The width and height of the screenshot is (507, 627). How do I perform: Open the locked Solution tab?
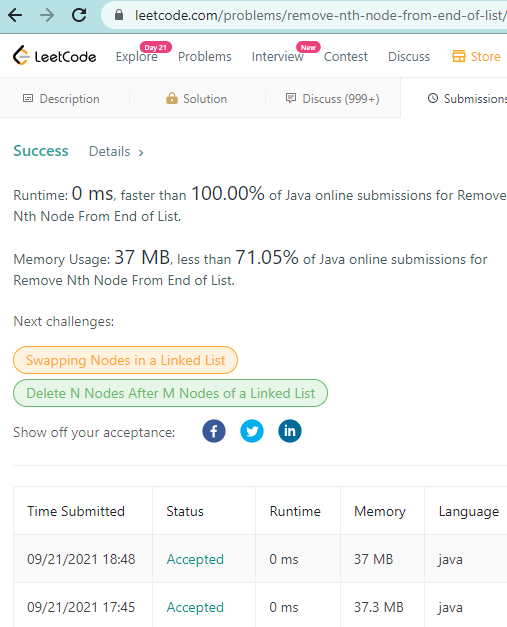point(196,98)
